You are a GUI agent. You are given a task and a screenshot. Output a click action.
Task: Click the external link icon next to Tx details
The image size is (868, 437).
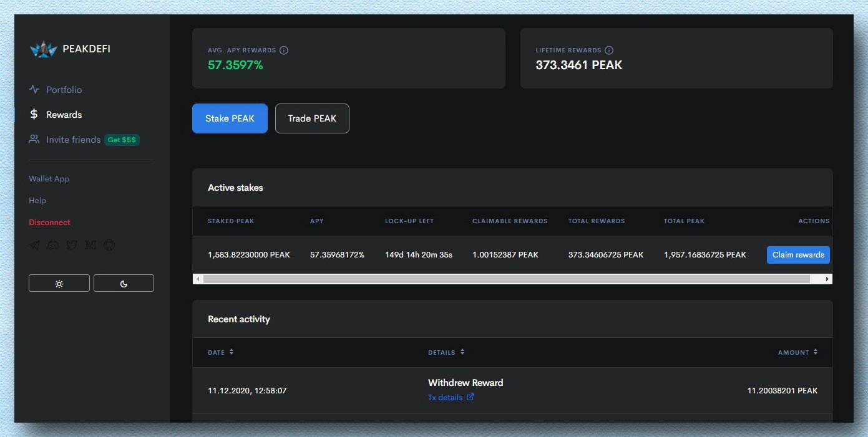pyautogui.click(x=471, y=397)
